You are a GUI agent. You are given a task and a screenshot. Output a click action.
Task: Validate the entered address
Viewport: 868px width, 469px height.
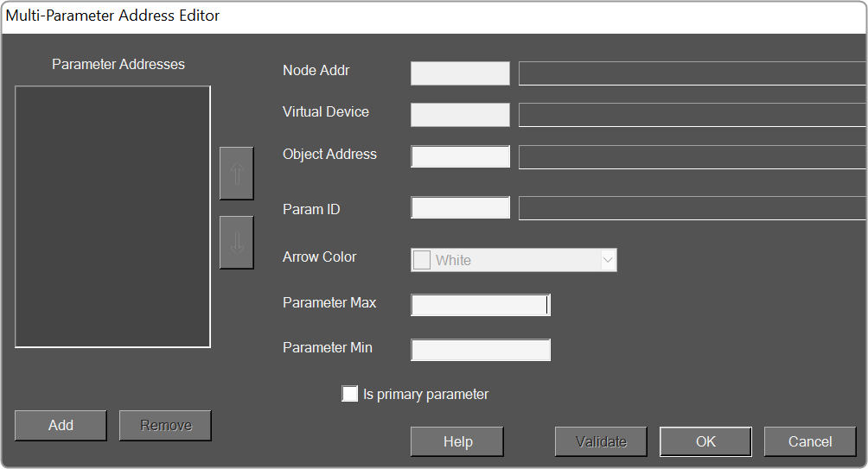point(601,441)
